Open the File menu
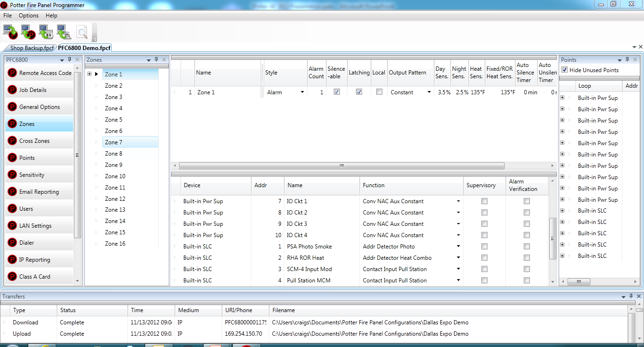 8,16
